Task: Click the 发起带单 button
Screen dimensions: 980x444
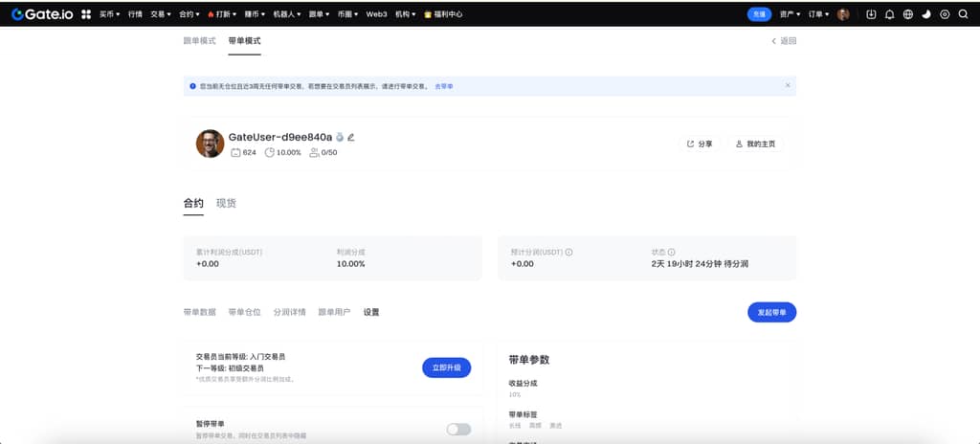Action: point(771,312)
